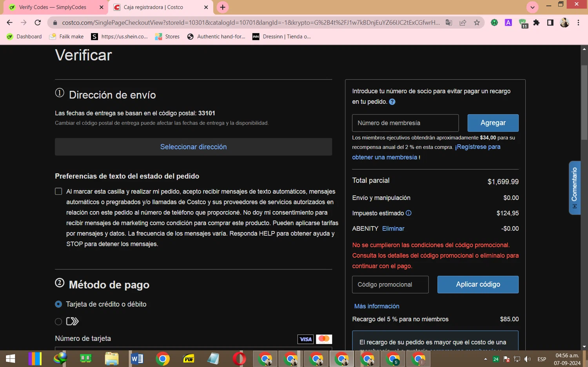Viewport: 588px width, 367px height.
Task: Switch to the Verify Codes — SimplyCodes tab
Action: (x=53, y=7)
